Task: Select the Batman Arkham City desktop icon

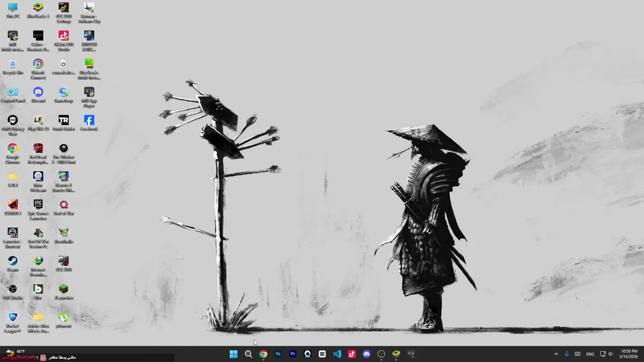Action: 89,13
